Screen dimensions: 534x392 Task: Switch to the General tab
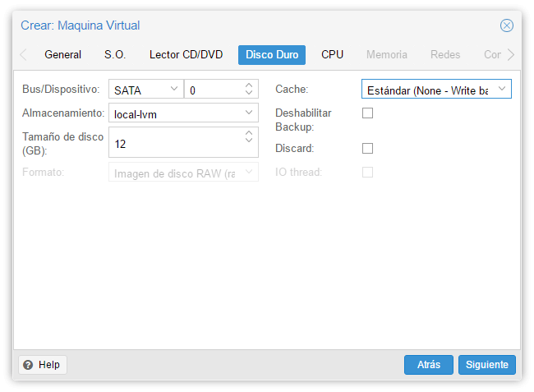click(x=63, y=54)
